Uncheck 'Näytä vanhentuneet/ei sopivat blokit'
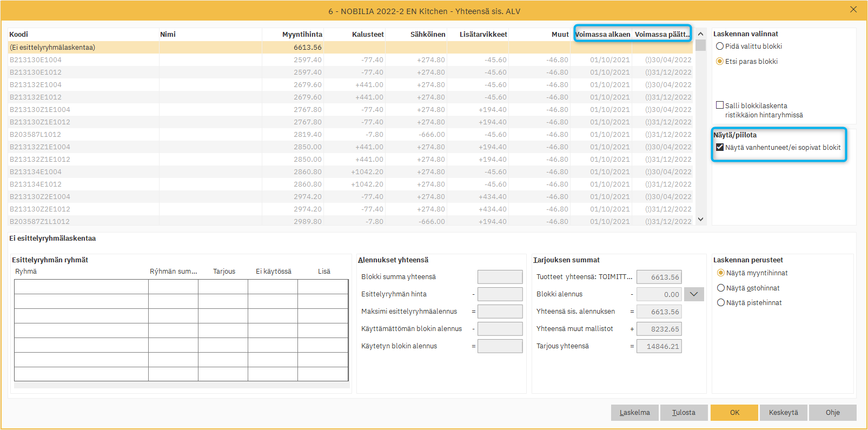Screen dimensions: 868x430 point(720,148)
